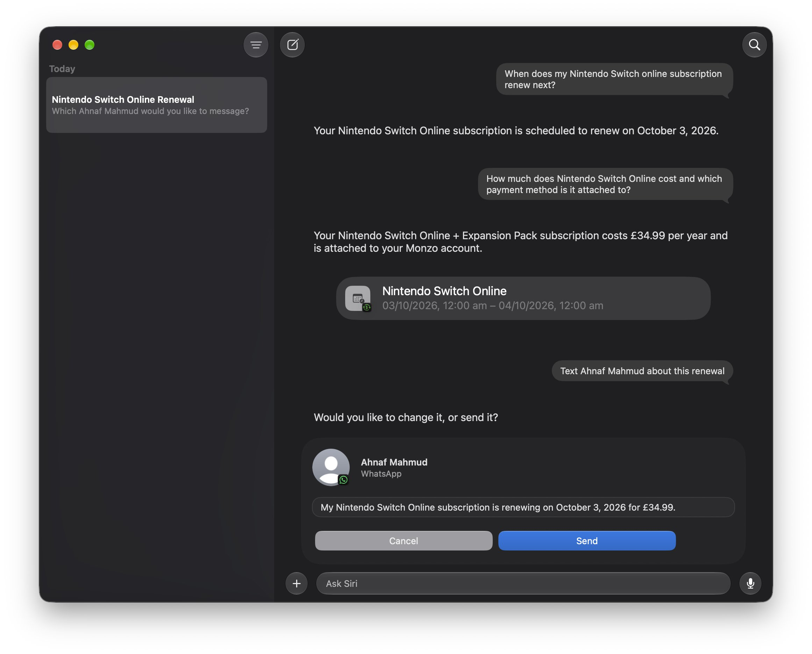Click the WhatsApp label under the contact
This screenshot has height=654, width=812.
click(381, 474)
